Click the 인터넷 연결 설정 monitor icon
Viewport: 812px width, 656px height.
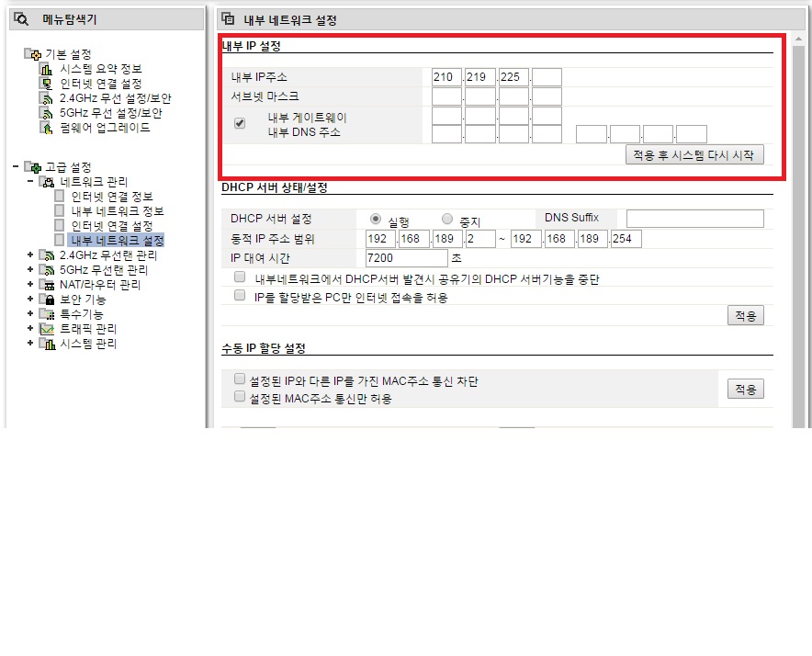47,84
